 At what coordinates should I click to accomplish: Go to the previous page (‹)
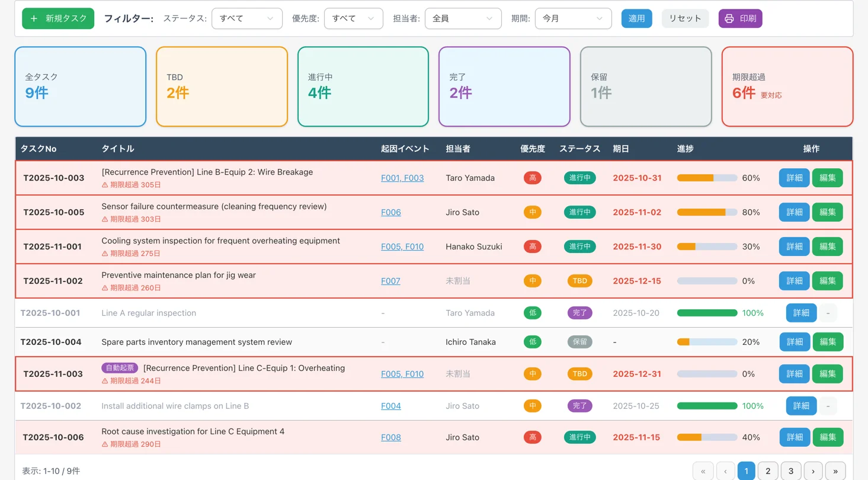point(725,471)
